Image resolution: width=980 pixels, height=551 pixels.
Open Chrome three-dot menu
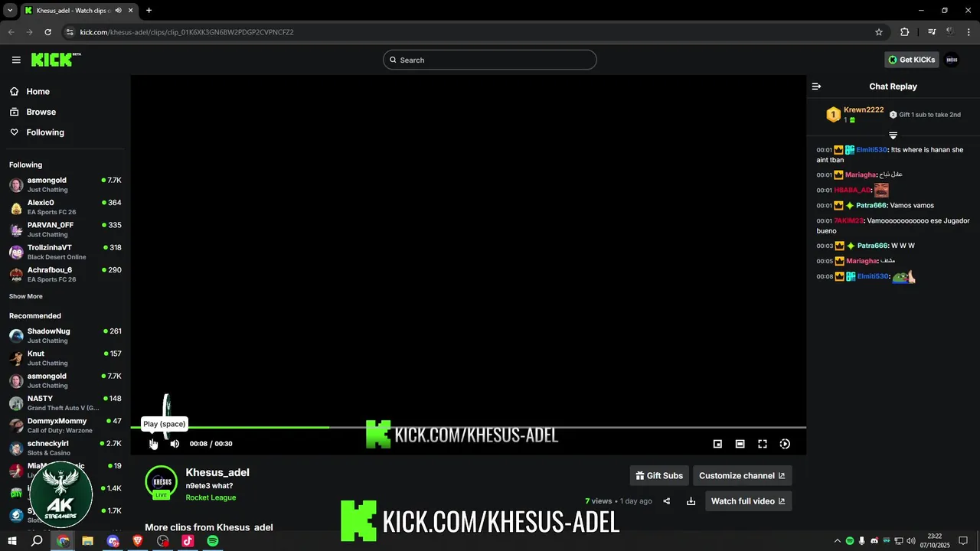[969, 32]
